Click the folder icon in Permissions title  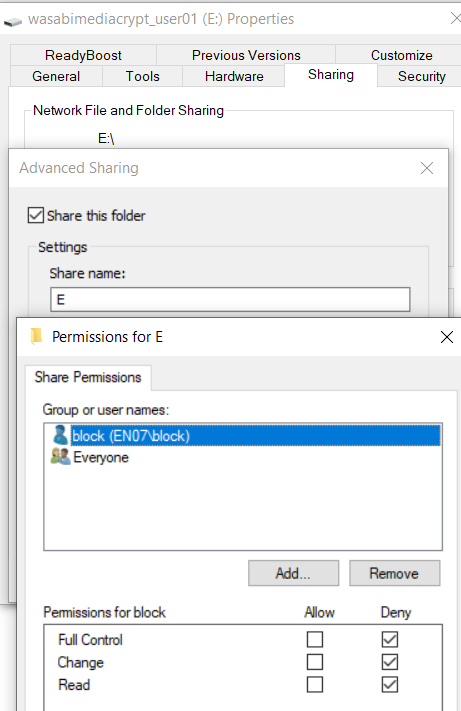(36, 336)
